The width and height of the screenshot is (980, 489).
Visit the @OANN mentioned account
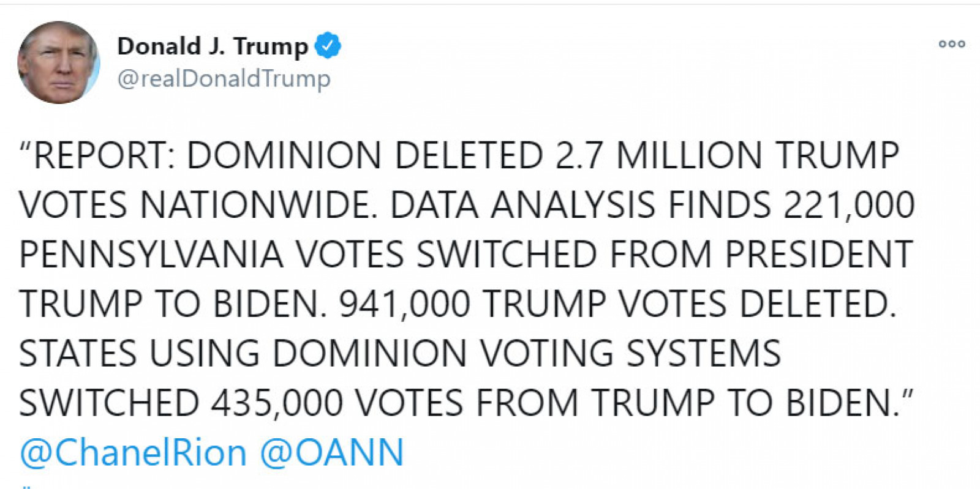click(332, 453)
